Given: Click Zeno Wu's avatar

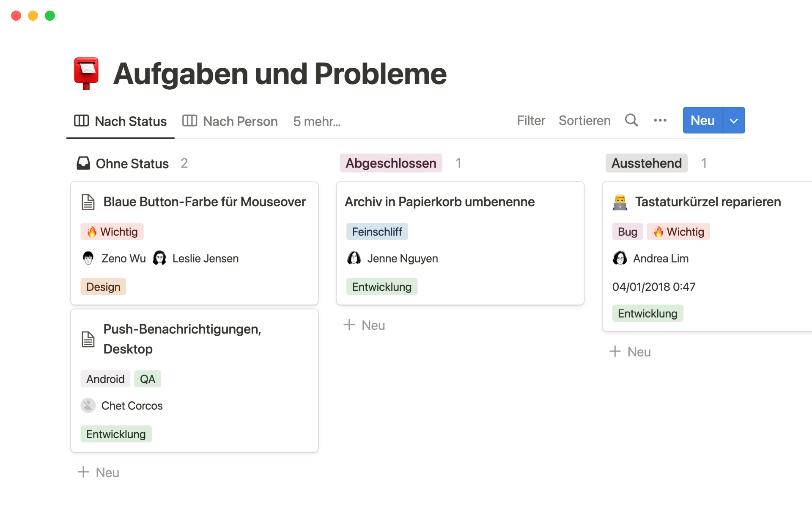Looking at the screenshot, I should point(88,258).
